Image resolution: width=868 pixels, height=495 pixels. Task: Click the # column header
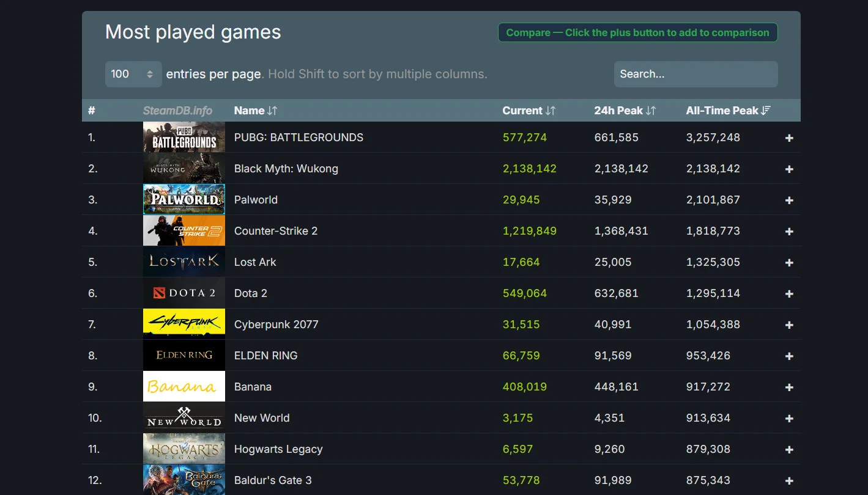click(x=92, y=111)
